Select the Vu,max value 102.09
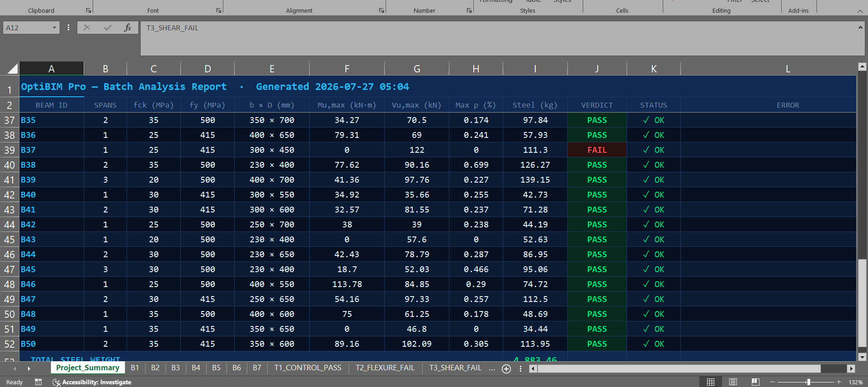Viewport: 868px width, 387px height. [x=416, y=344]
